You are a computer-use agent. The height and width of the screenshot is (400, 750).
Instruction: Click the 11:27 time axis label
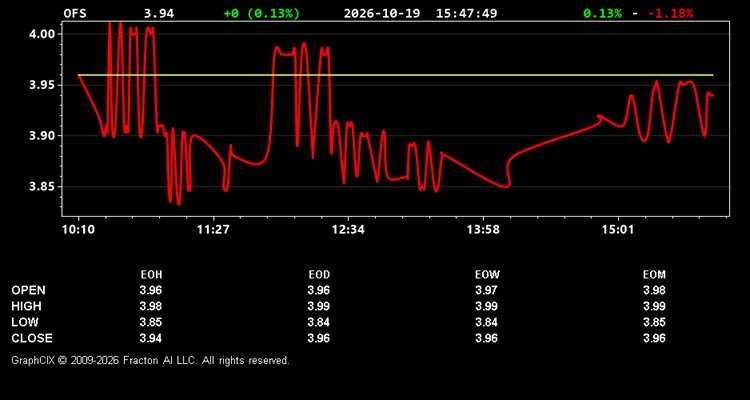click(x=213, y=230)
